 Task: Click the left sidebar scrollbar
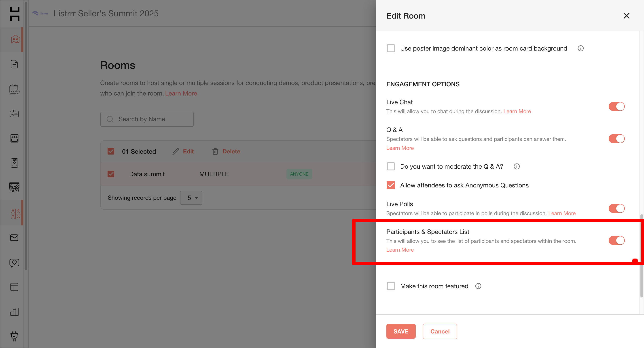26,136
